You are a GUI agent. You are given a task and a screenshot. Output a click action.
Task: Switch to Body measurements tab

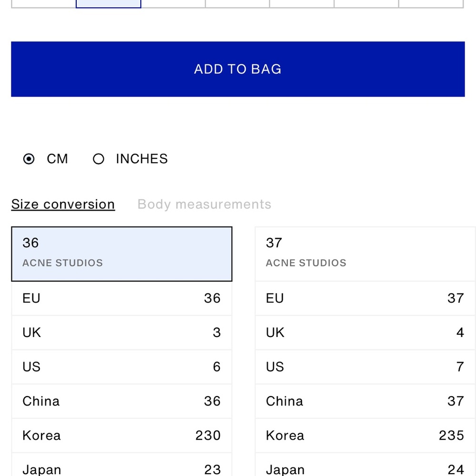[x=204, y=204]
